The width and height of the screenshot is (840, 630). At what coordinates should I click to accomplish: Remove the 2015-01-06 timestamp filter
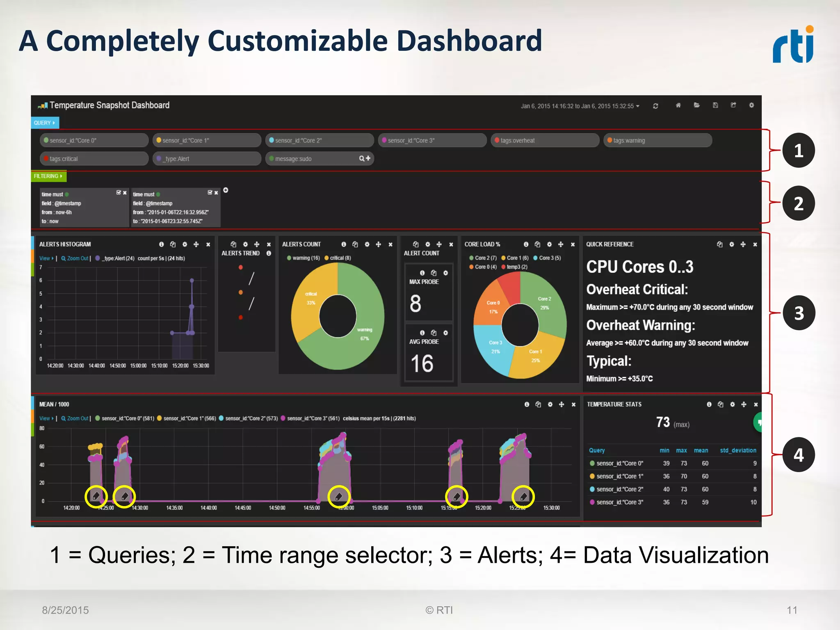tap(216, 193)
